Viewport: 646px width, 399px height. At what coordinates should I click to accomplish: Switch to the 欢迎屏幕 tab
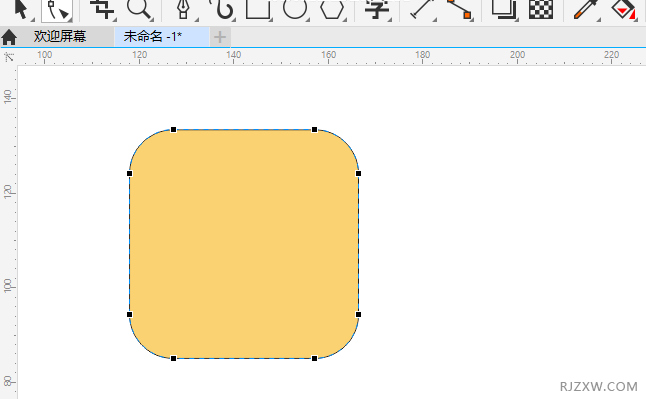point(60,36)
